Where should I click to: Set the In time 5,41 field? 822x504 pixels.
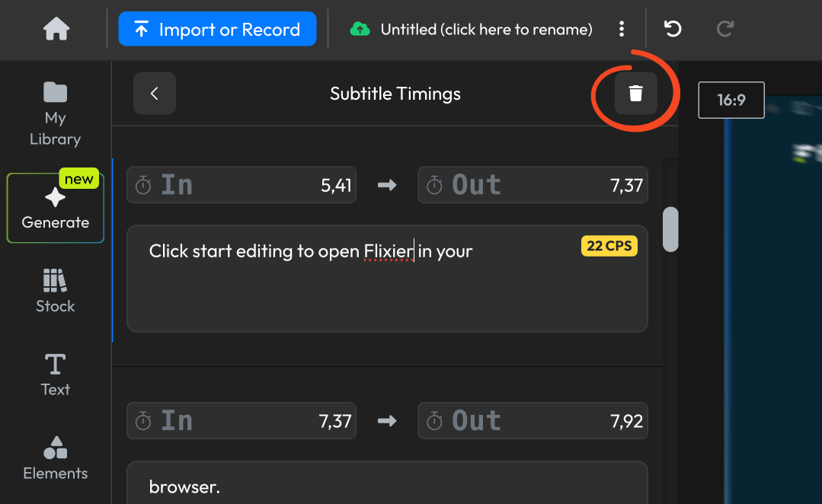point(241,185)
